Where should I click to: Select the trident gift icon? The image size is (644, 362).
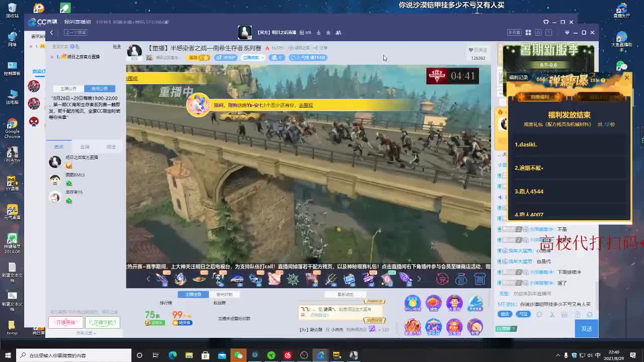(331, 279)
